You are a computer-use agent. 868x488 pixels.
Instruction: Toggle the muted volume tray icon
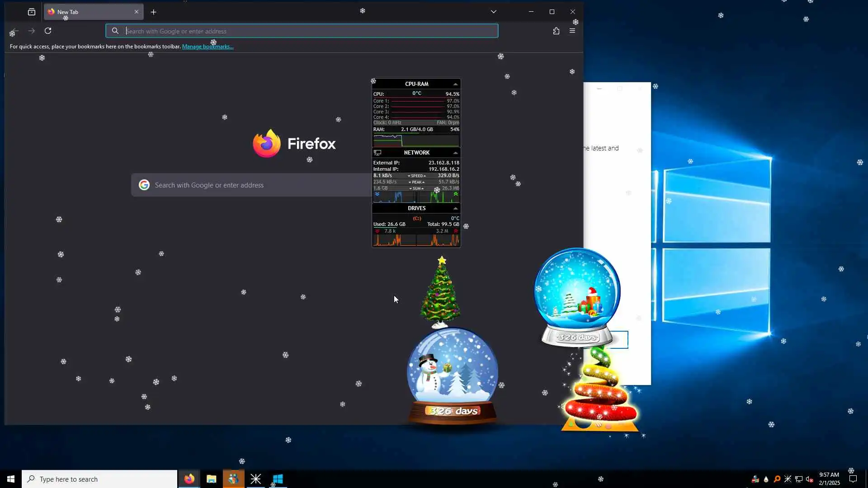(809, 479)
